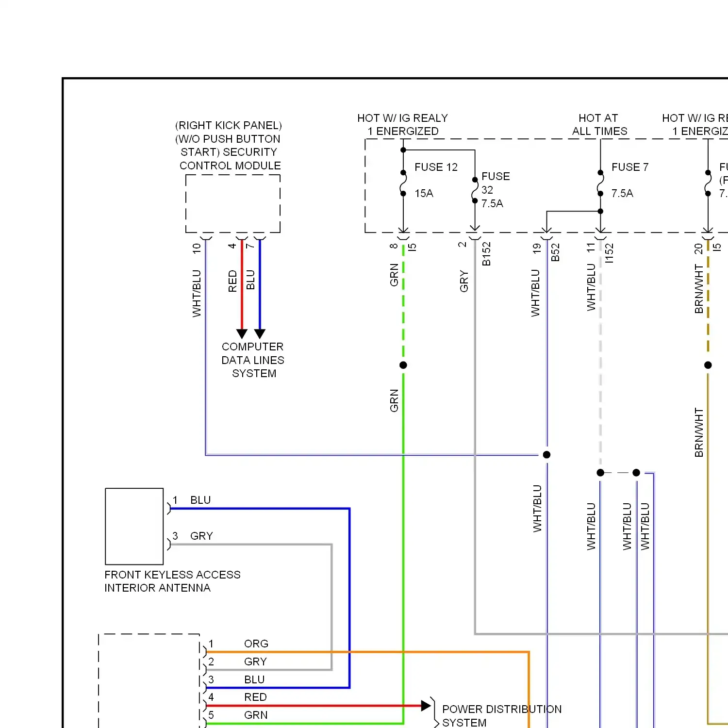Click the 'GRY' label on antenna pin 3
Image resolution: width=728 pixels, height=728 pixels.
(x=201, y=536)
